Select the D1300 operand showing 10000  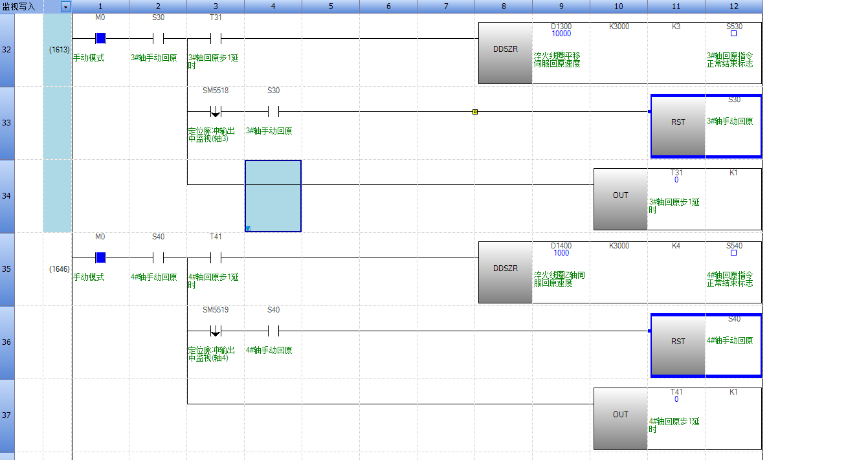click(x=561, y=30)
